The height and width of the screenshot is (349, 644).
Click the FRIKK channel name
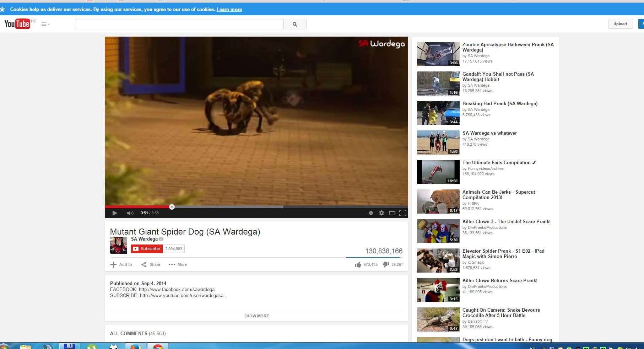(x=473, y=203)
